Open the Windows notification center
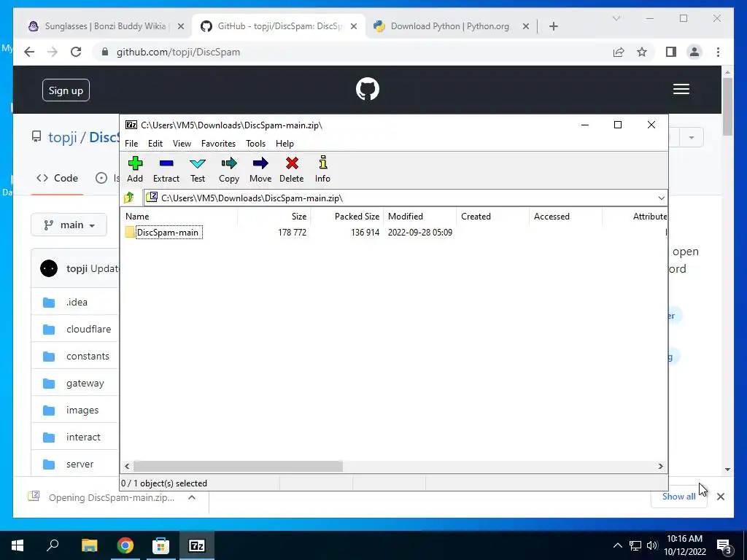Screen dimensions: 747x560 coord(726,545)
